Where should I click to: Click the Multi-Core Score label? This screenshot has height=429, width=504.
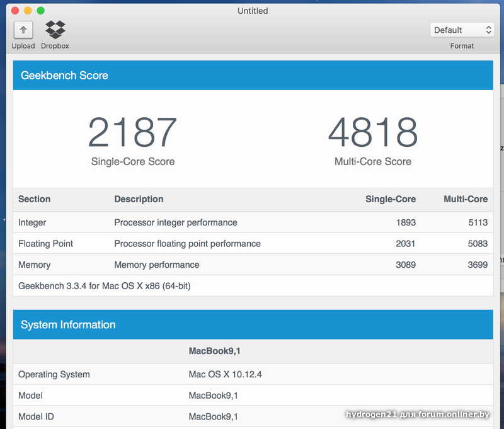[373, 161]
